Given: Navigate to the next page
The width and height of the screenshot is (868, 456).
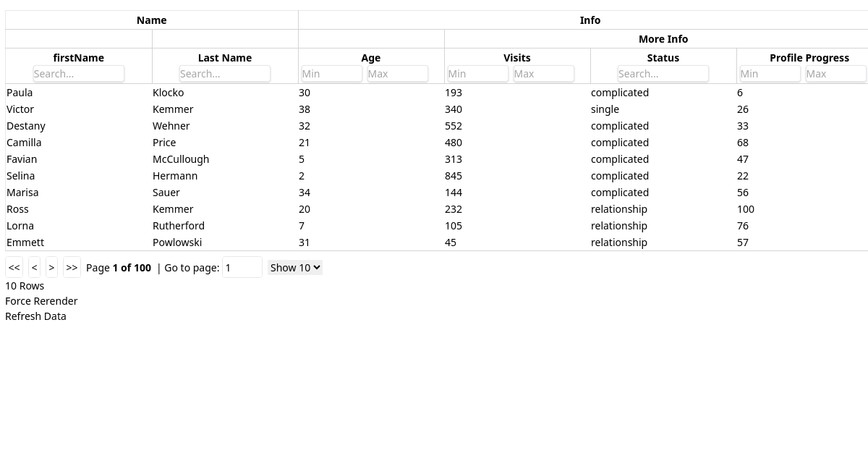Looking at the screenshot, I should click(x=51, y=267).
